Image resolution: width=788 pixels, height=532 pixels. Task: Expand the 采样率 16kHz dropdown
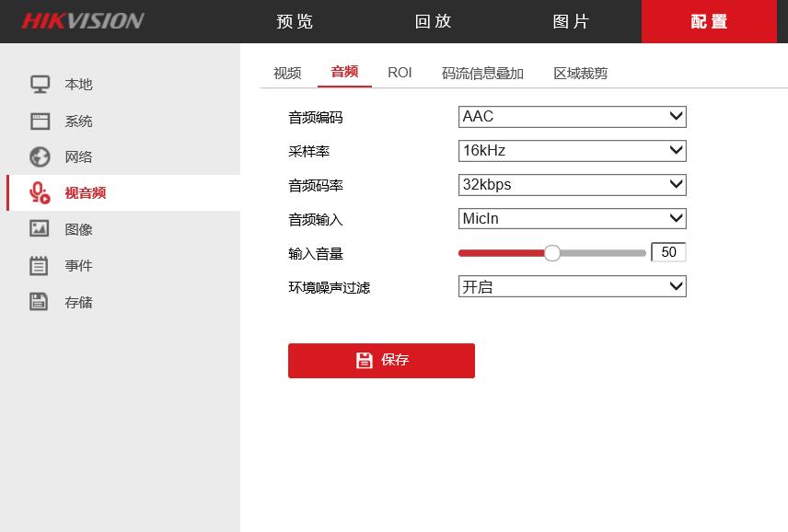pyautogui.click(x=572, y=151)
